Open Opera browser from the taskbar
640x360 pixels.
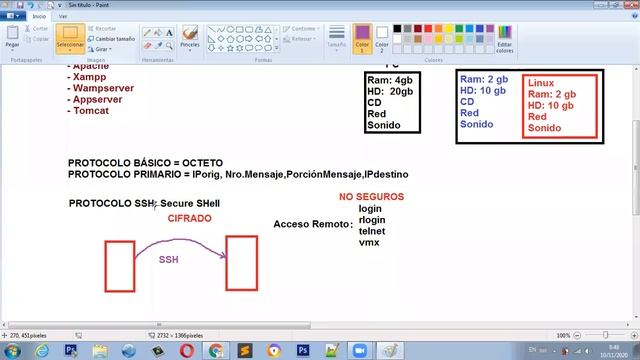pyautogui.click(x=187, y=351)
